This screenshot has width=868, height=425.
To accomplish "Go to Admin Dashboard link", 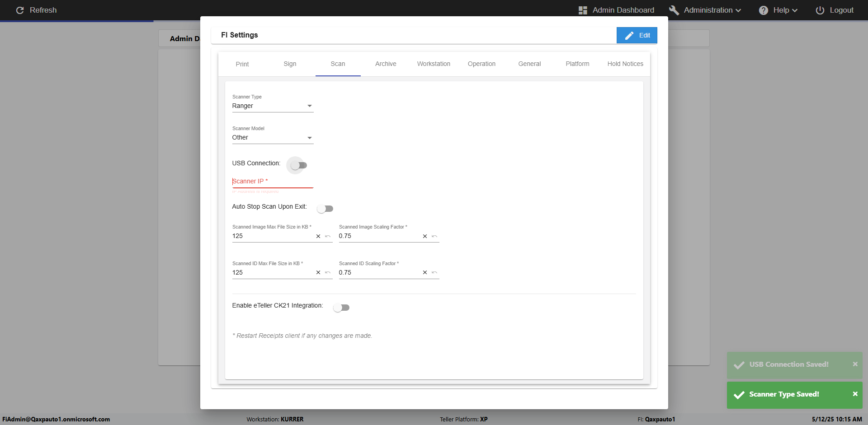I will tap(623, 10).
